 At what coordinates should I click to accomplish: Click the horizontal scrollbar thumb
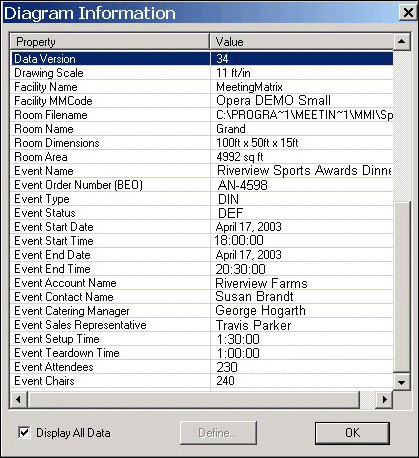click(194, 399)
